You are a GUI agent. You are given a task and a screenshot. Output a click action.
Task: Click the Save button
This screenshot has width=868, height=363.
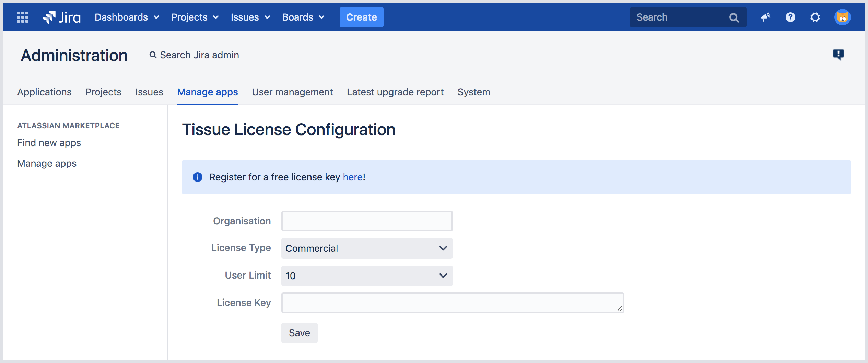coord(300,333)
